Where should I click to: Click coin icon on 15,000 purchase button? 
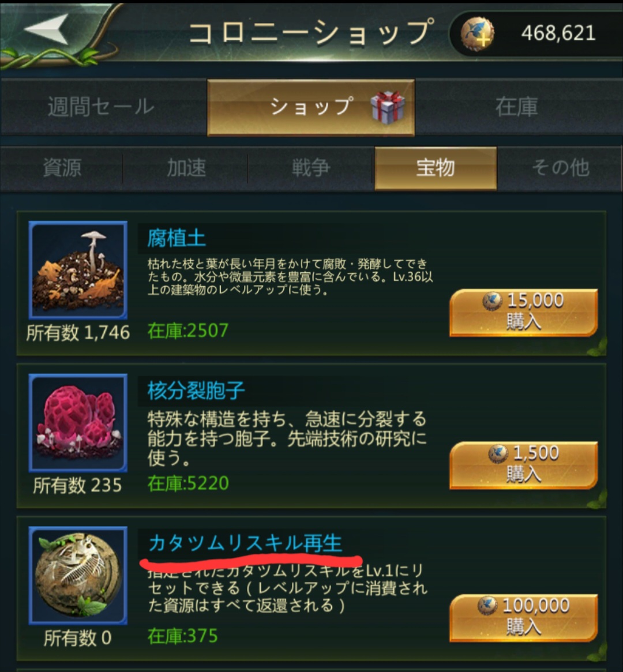point(492,301)
